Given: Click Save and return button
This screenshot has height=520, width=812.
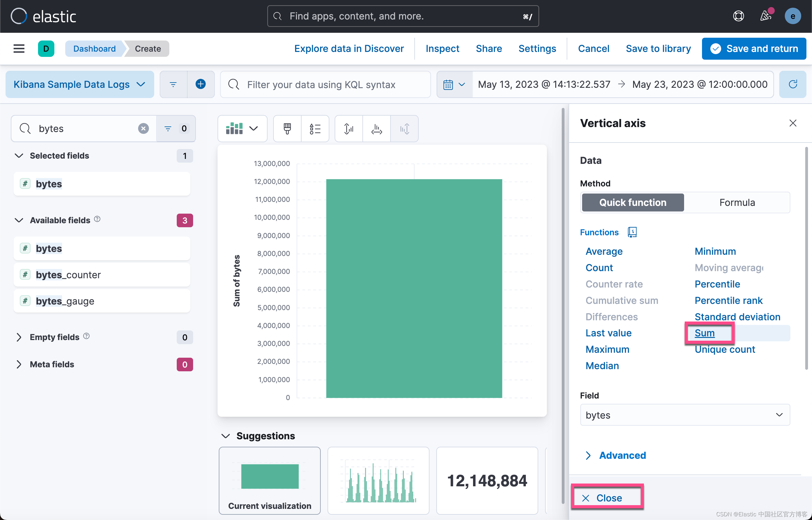Looking at the screenshot, I should [x=754, y=49].
